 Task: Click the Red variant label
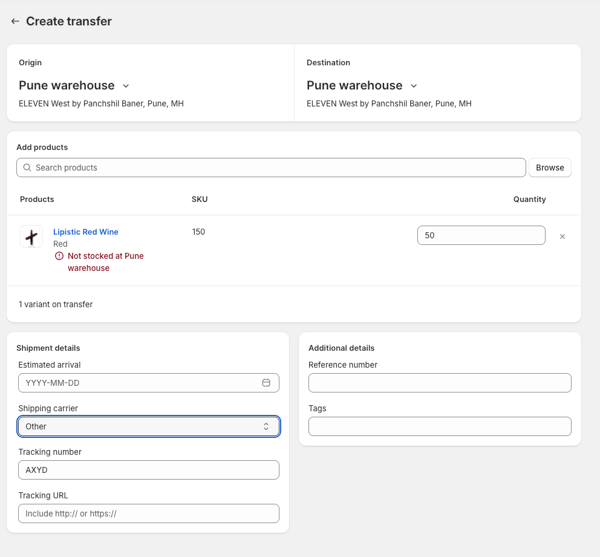pos(60,244)
